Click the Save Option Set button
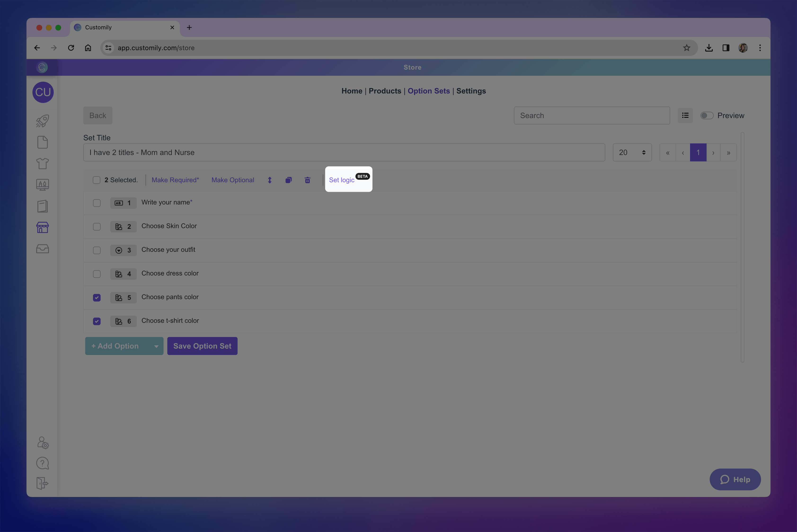The image size is (797, 532). [x=202, y=346]
